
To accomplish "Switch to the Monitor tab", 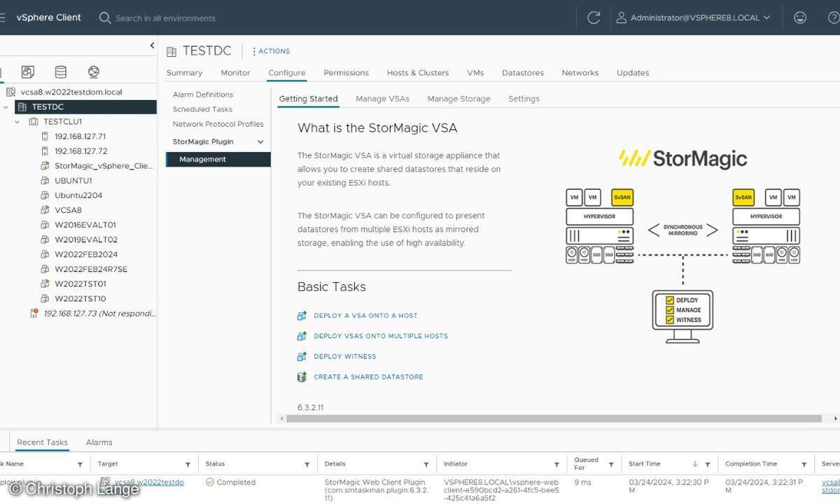I will pos(235,73).
